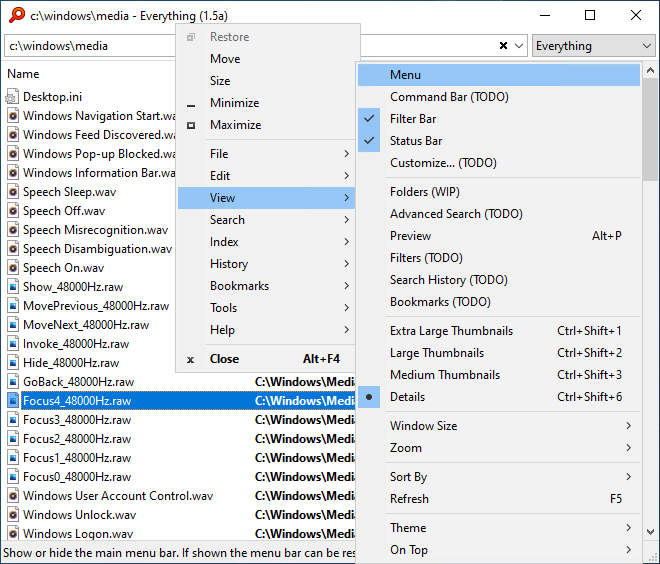Screen dimensions: 660x564
Task: Select the Windows Logon.wav row
Action: pos(179,534)
